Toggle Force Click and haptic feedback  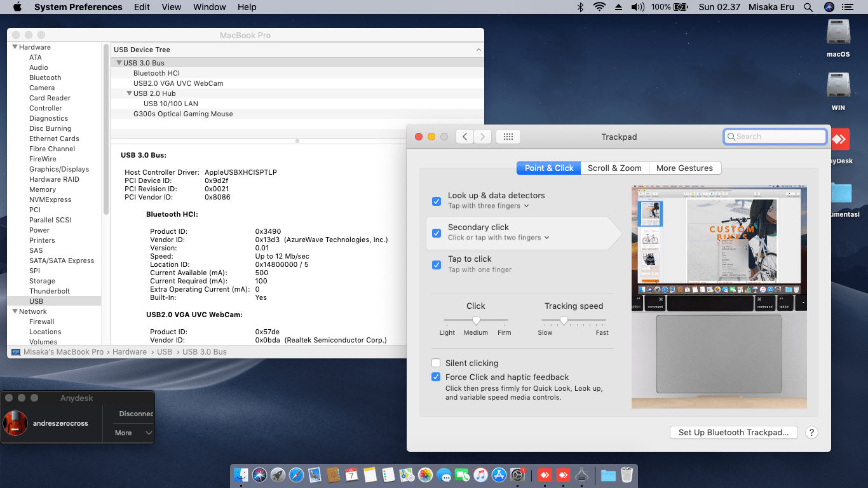click(x=436, y=377)
